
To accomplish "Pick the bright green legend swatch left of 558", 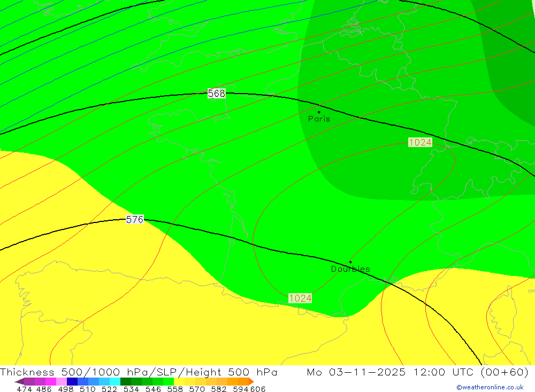I will coord(169,381).
